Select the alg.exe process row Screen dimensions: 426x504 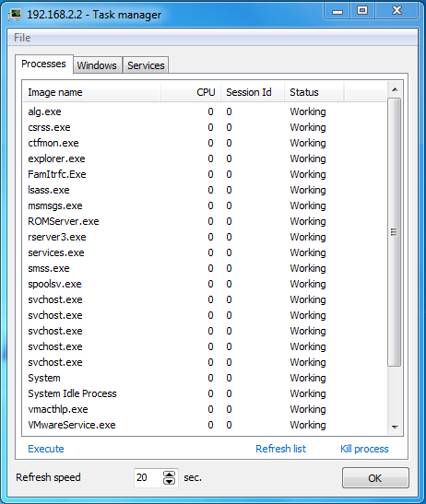point(205,111)
